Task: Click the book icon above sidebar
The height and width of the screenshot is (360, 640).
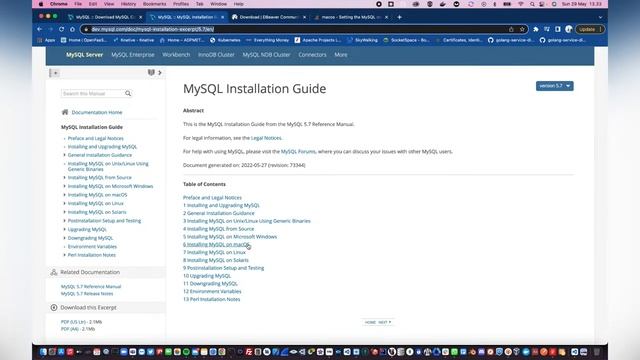Action: [151, 72]
